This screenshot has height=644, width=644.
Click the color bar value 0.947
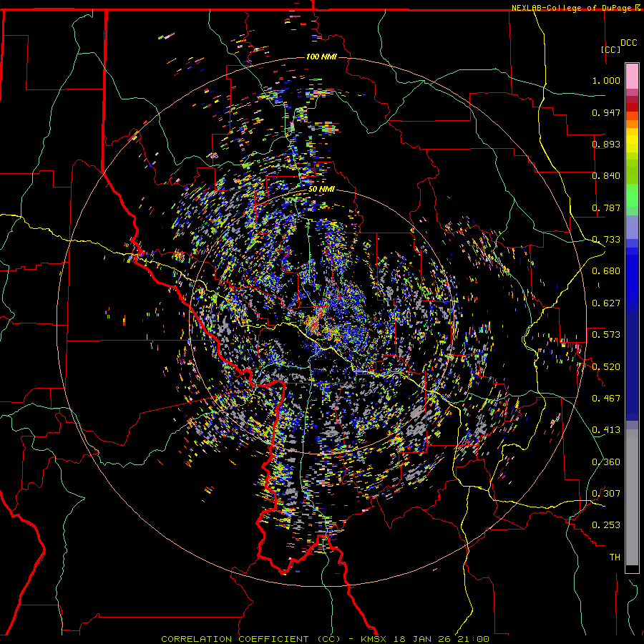(x=606, y=112)
